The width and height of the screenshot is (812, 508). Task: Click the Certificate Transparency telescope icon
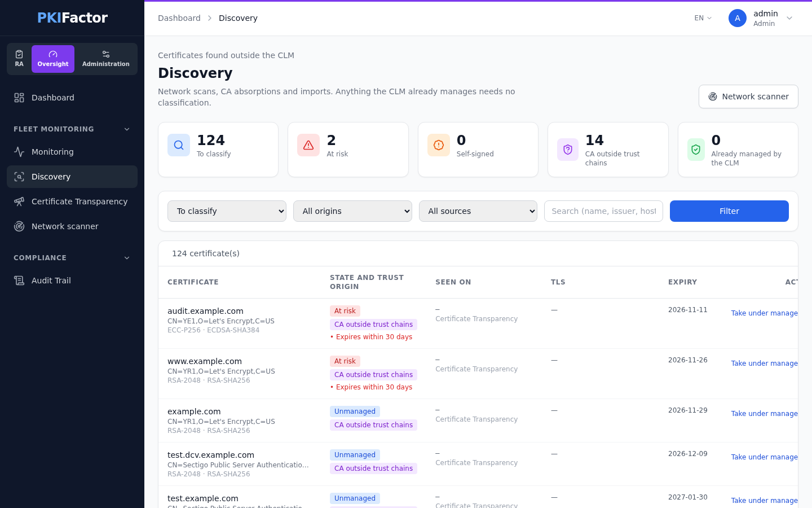19,202
